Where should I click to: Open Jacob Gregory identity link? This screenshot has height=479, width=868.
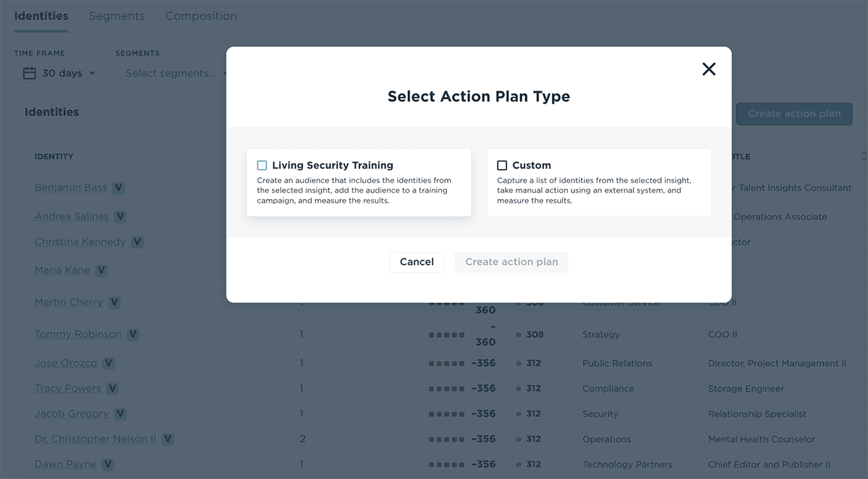point(72,414)
